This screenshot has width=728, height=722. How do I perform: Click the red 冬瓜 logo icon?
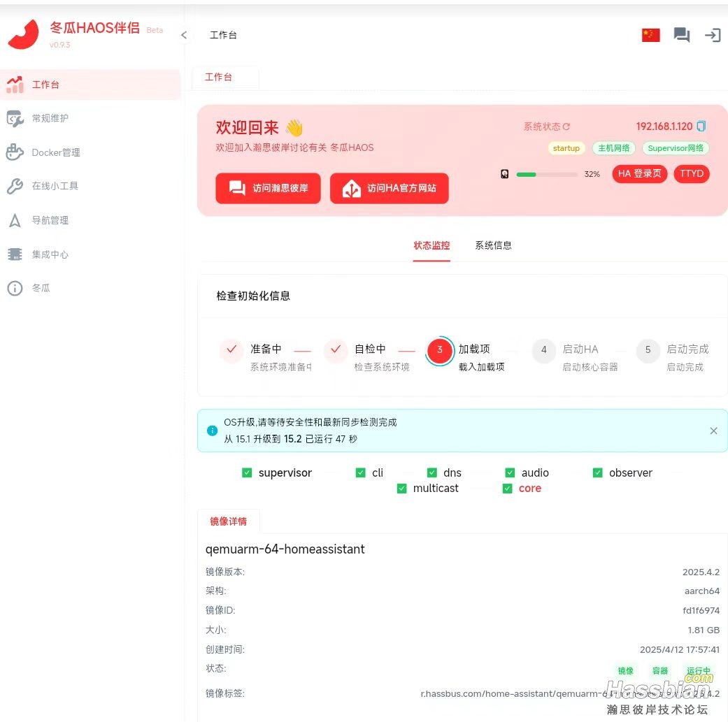point(23,34)
